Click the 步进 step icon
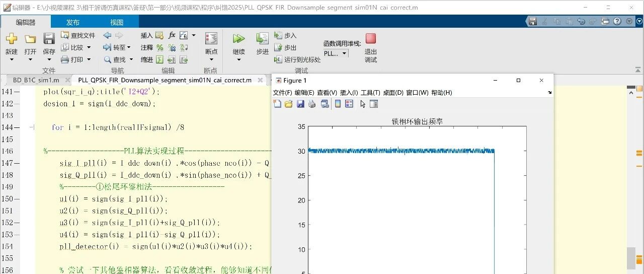Viewport: 644px width, 274px height. pyautogui.click(x=262, y=39)
